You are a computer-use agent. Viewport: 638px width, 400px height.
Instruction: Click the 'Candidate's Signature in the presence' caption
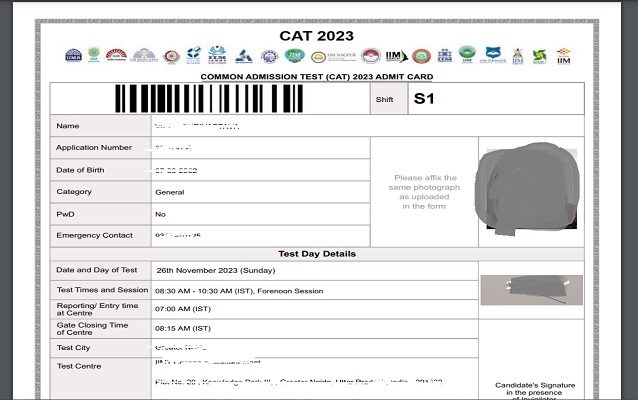click(535, 389)
